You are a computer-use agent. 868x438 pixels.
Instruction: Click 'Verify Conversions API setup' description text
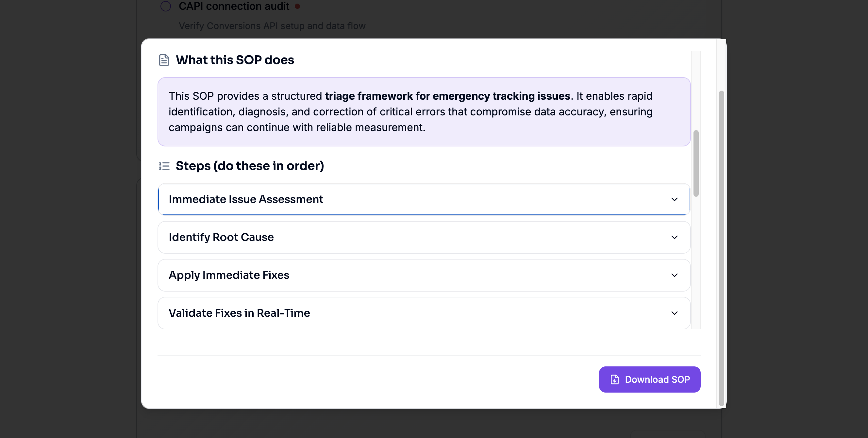[272, 26]
